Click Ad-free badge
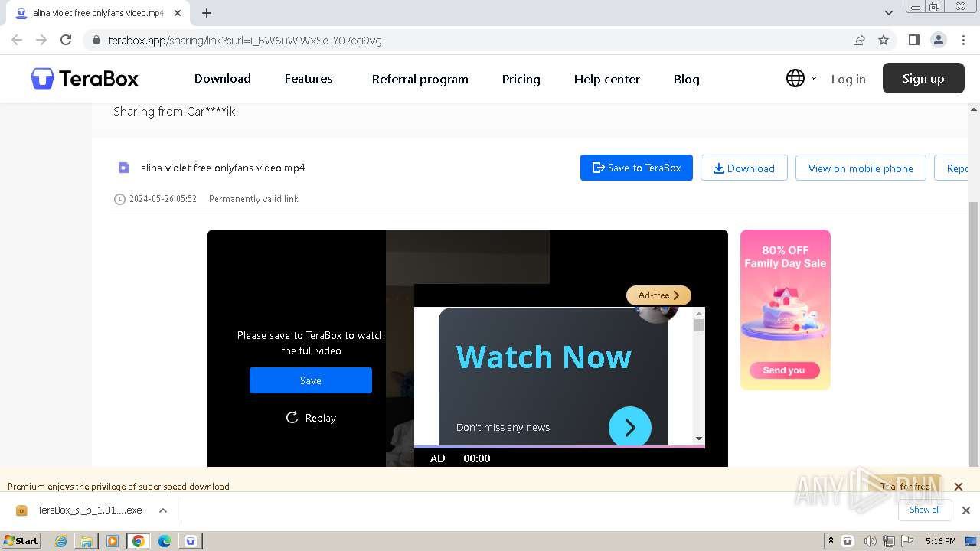Viewport: 980px width, 551px height. click(x=658, y=295)
